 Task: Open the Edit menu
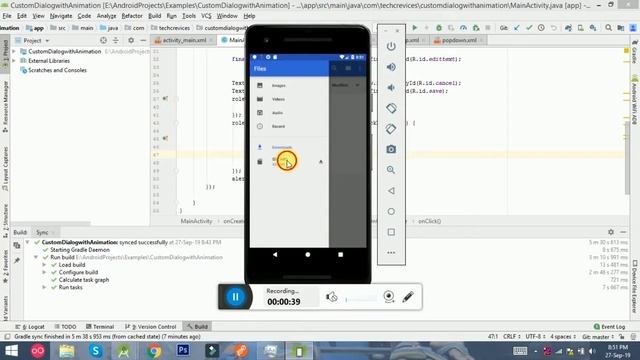(x=22, y=16)
